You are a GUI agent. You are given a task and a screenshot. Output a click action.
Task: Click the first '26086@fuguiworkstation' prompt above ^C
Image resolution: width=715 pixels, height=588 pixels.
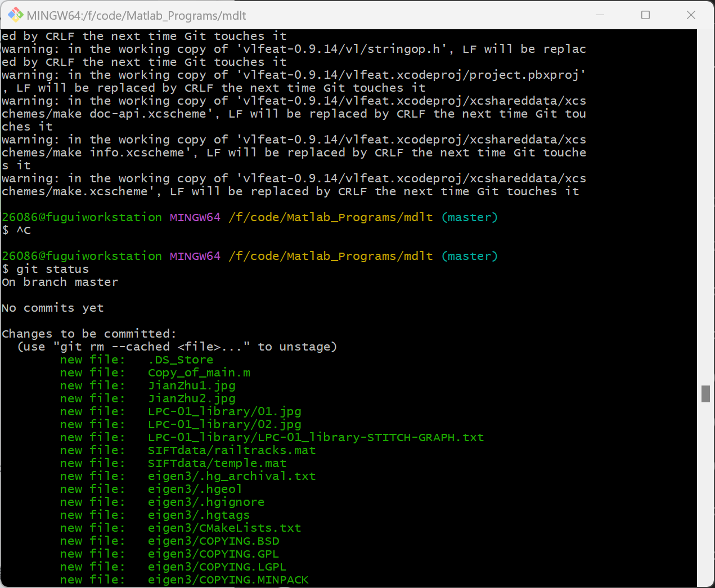pyautogui.click(x=82, y=217)
